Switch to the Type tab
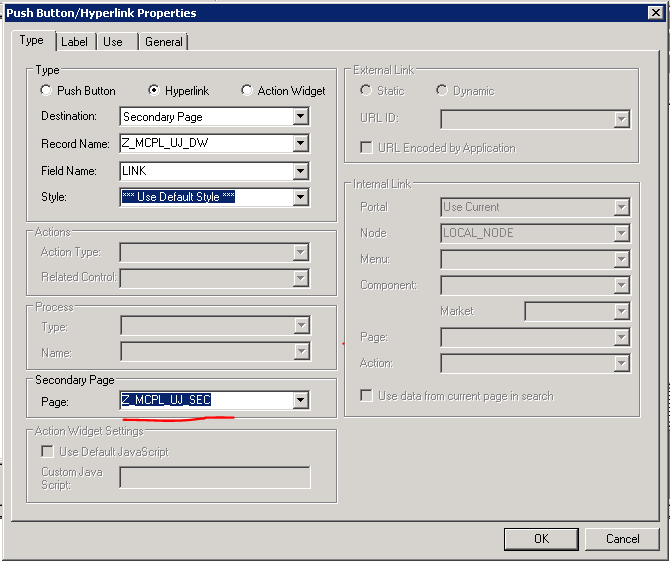 [33, 41]
